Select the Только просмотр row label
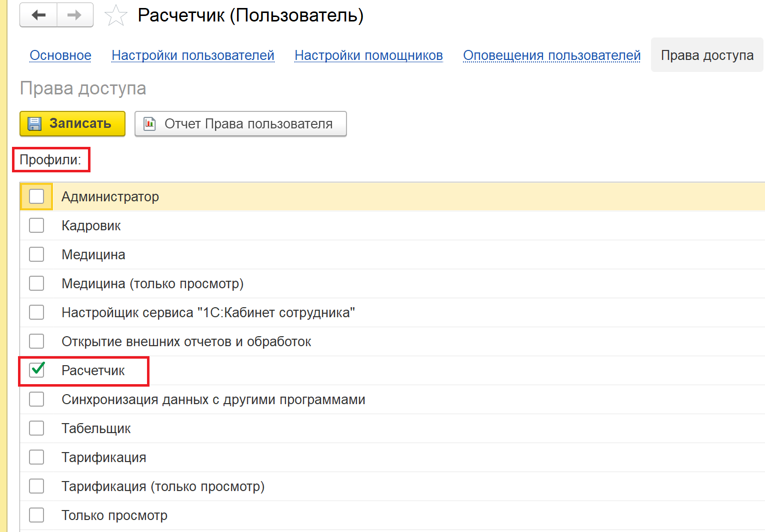The width and height of the screenshot is (765, 532). (x=114, y=516)
